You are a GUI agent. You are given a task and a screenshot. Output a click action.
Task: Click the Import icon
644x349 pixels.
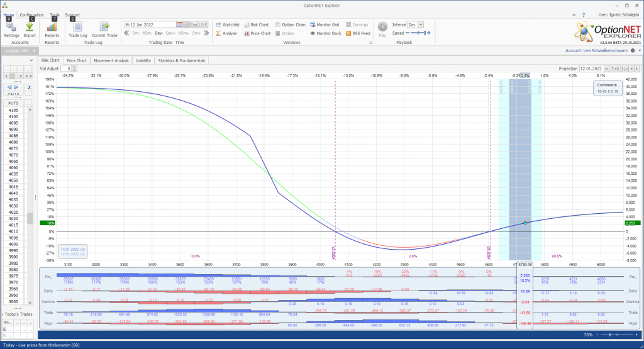coord(30,27)
